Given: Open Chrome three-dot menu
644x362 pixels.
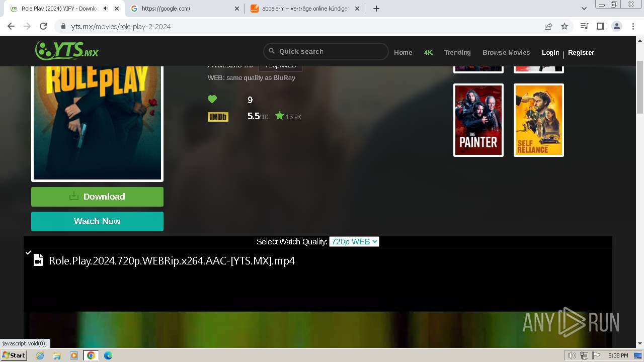Looking at the screenshot, I should (x=633, y=27).
